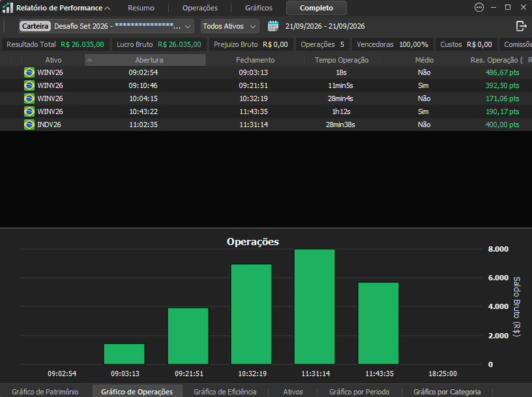Click the export report icon
532x397 pixels.
pos(521,26)
